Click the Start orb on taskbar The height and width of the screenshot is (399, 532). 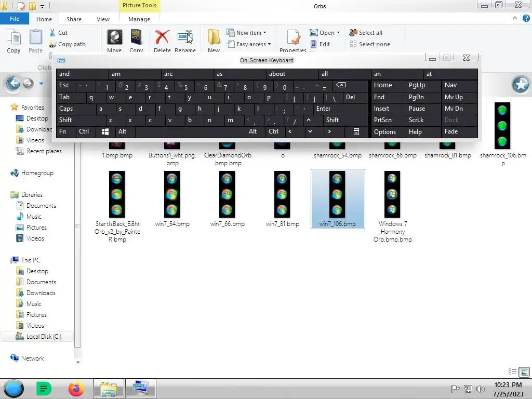point(14,389)
